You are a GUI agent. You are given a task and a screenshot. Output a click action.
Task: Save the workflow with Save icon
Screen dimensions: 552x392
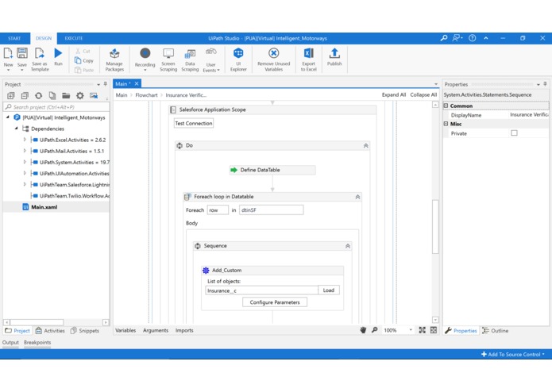point(21,58)
